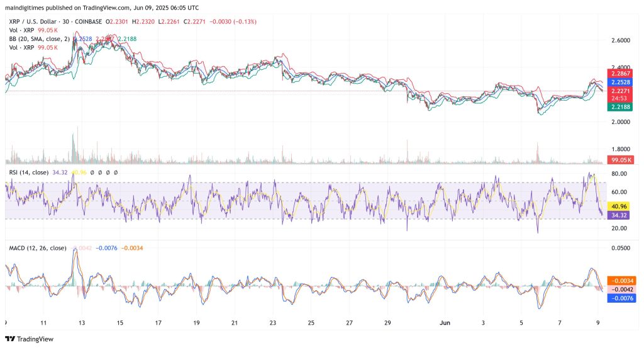The height and width of the screenshot is (348, 644).
Task: Click the red 2.2867 upper band price tag
Action: pos(620,73)
